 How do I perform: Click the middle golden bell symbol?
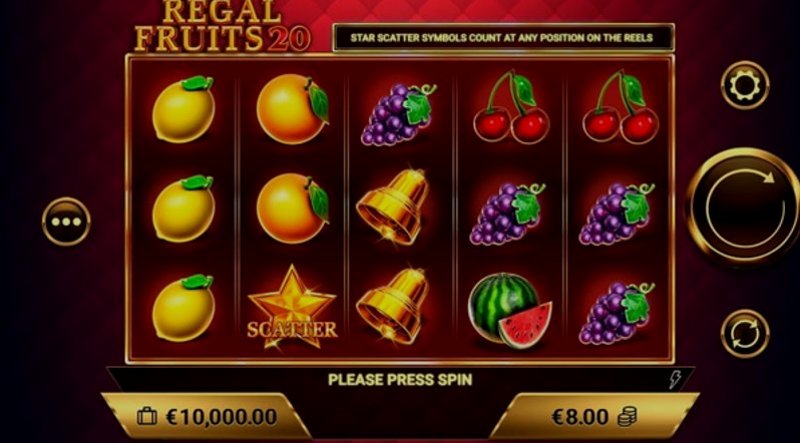[x=393, y=207]
